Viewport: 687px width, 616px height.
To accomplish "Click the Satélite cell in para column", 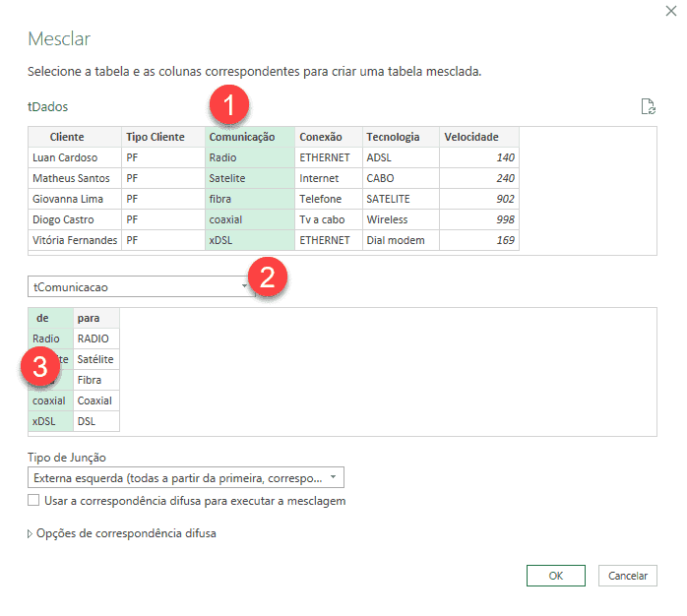I will [x=96, y=359].
